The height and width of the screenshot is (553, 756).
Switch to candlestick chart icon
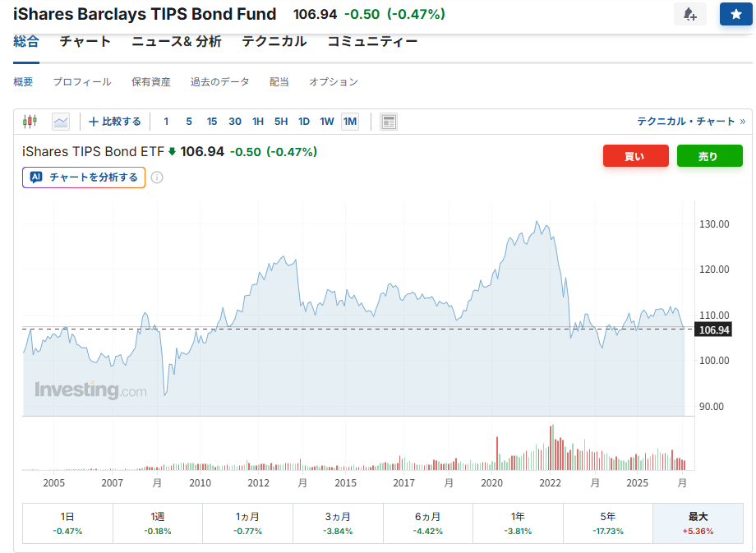point(30,122)
